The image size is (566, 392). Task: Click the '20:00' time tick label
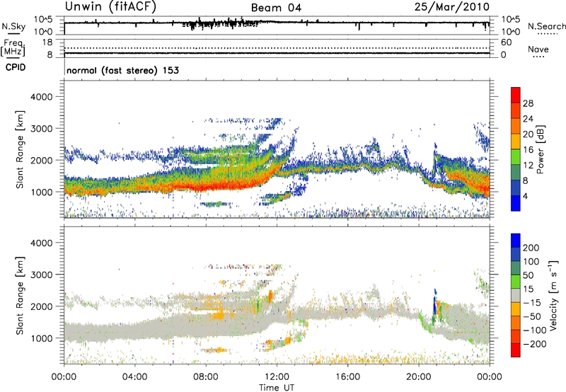pyautogui.click(x=419, y=377)
